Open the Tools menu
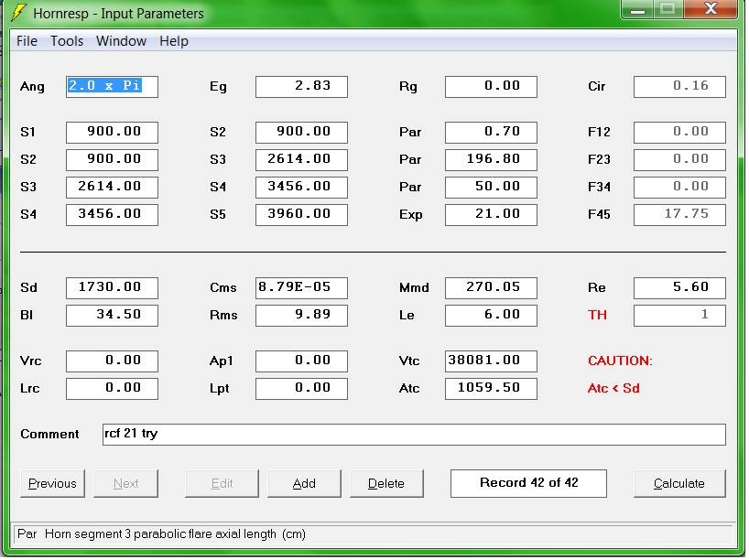749x560 pixels. click(67, 41)
